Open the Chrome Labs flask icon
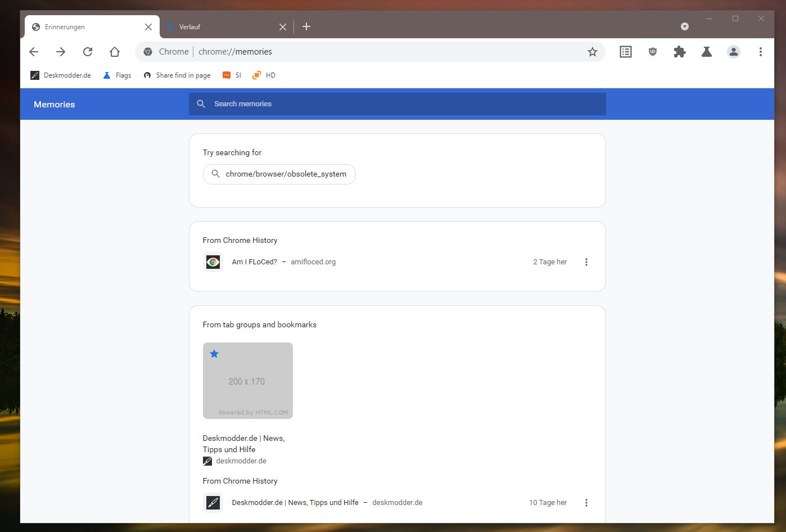The height and width of the screenshot is (532, 786). pos(707,52)
